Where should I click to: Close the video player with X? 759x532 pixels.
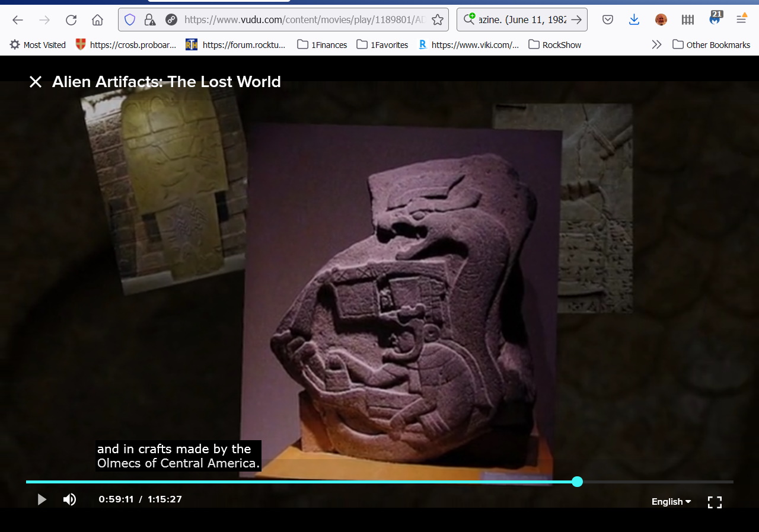tap(36, 82)
